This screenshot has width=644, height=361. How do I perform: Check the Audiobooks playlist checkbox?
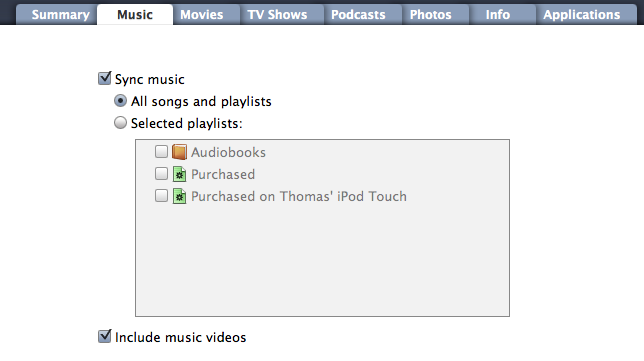[x=161, y=152]
